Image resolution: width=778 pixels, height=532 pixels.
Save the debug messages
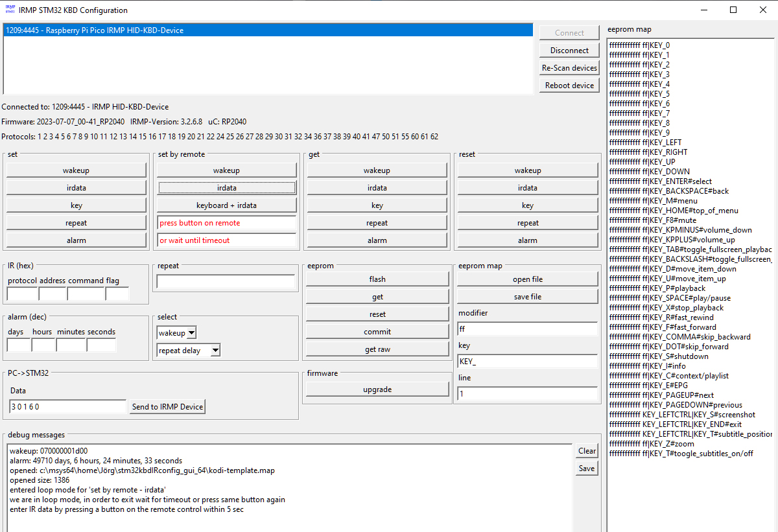click(587, 468)
